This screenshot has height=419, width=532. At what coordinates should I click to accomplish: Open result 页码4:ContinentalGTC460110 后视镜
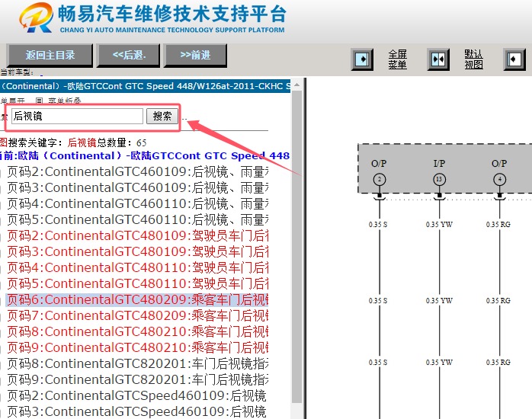click(137, 203)
